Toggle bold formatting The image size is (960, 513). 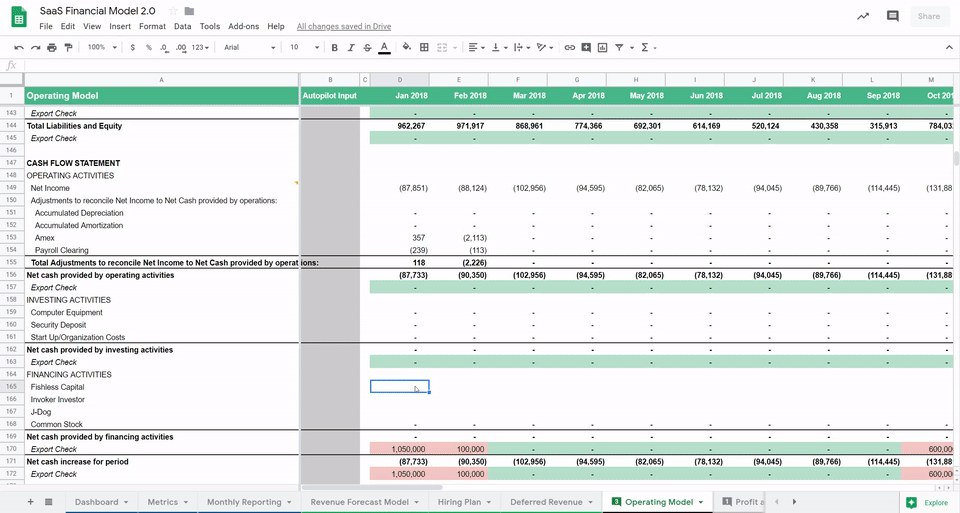point(334,47)
